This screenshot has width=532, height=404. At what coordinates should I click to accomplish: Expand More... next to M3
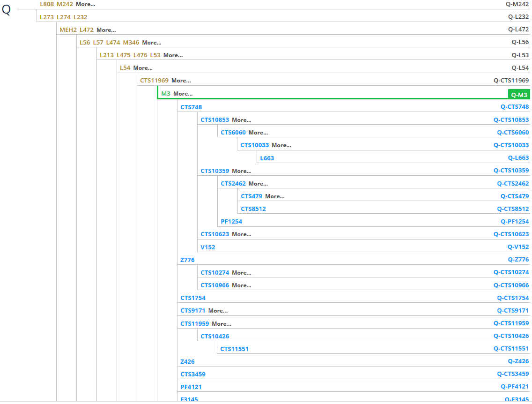[x=183, y=94]
